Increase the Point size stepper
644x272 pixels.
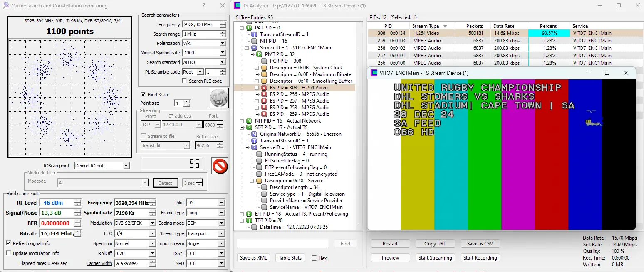187,102
